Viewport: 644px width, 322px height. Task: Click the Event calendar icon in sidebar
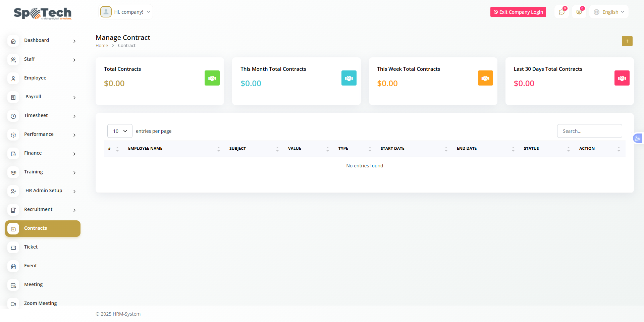pos(13,266)
